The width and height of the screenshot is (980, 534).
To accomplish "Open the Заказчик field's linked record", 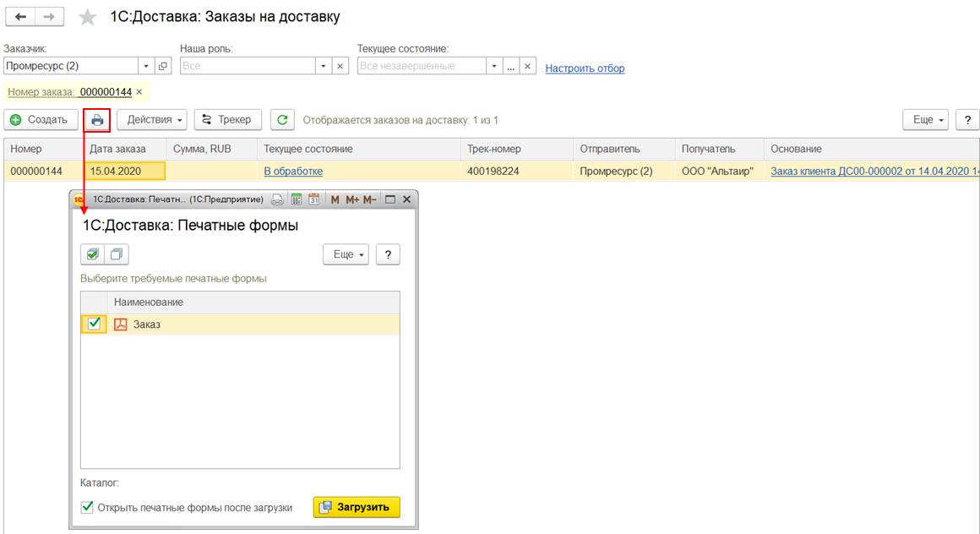I will pos(163,66).
